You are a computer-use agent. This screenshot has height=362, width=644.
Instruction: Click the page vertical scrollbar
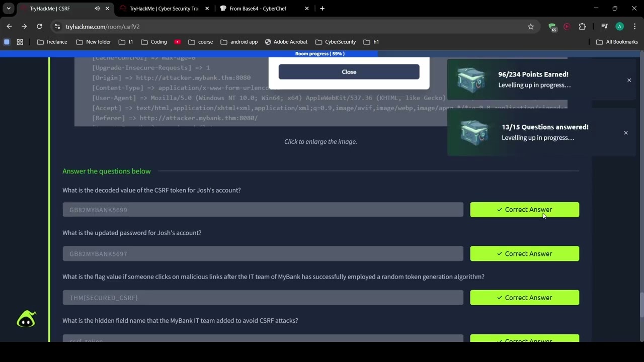coord(641,304)
